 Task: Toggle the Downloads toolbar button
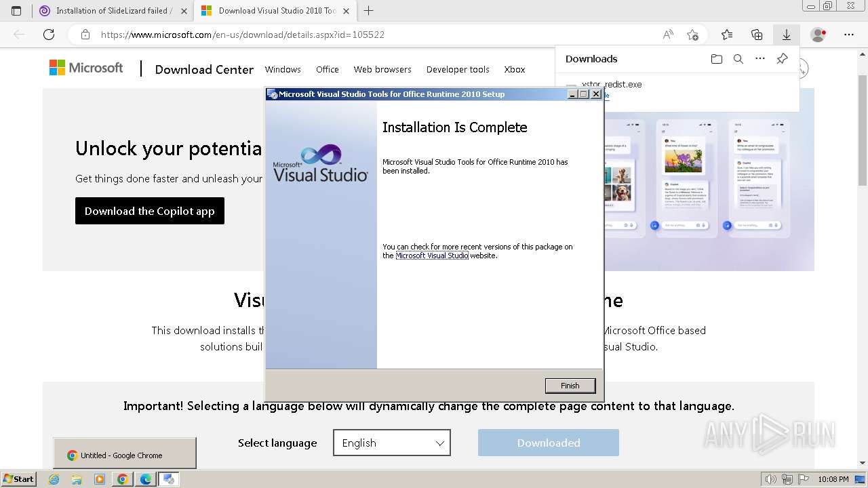(x=787, y=35)
